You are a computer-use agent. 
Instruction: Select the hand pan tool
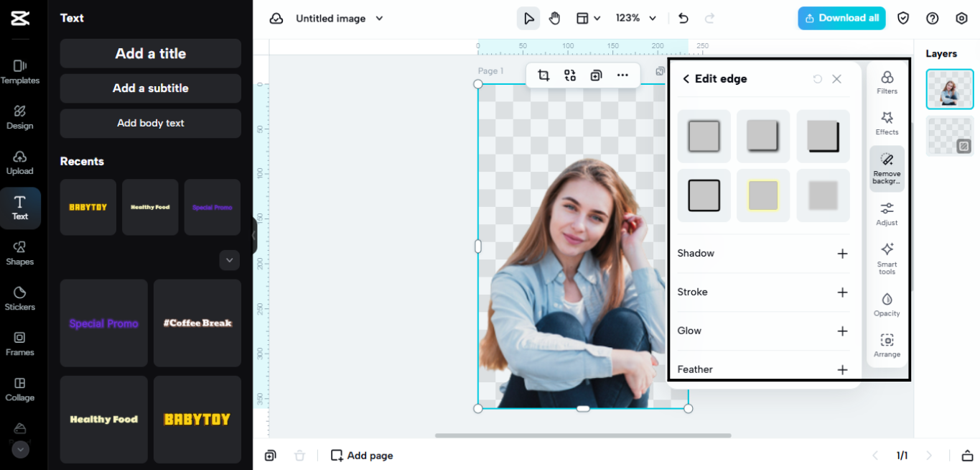[554, 18]
